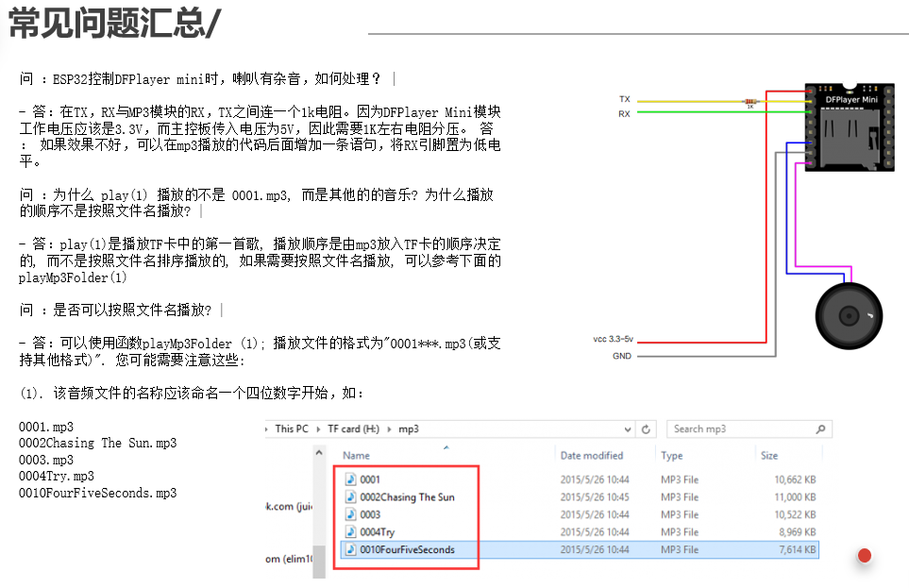Image resolution: width=909 pixels, height=588 pixels.
Task: Select the 0002Chasing The Sun file icon
Action: coord(350,496)
